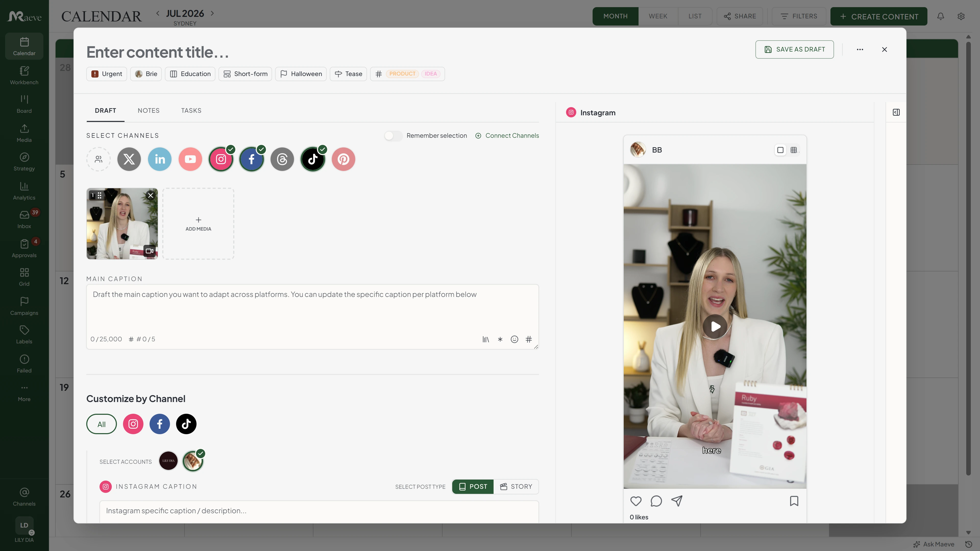Screen dimensions: 980x551
Task: Open the Education pillar selector
Action: pyautogui.click(x=190, y=74)
